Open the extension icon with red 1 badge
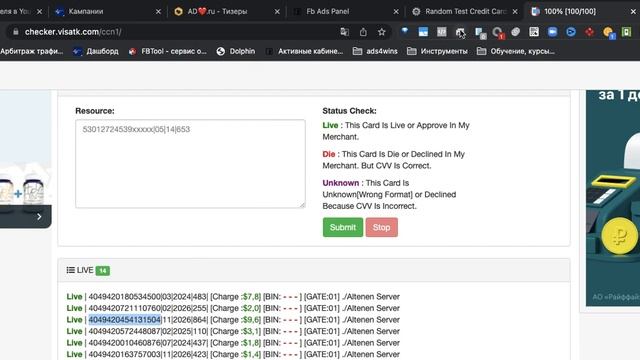This screenshot has height=360, width=640. coord(498,33)
